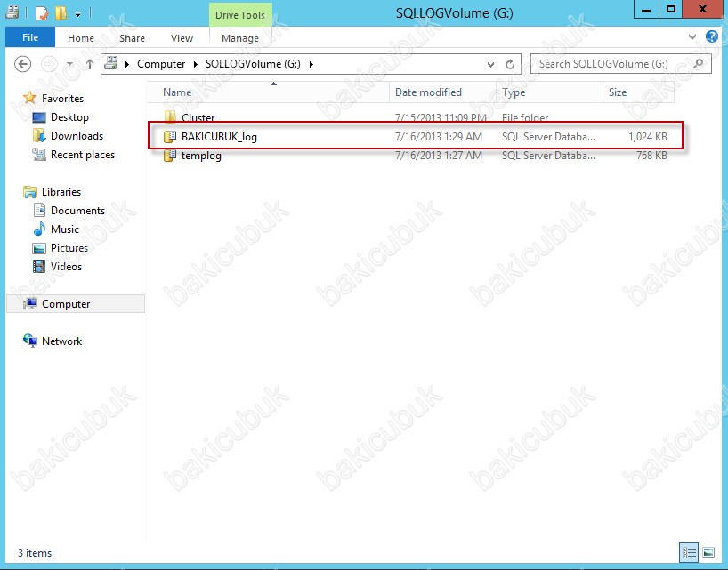The width and height of the screenshot is (728, 570).
Task: Open the Manage ribbon tab
Action: pyautogui.click(x=240, y=38)
